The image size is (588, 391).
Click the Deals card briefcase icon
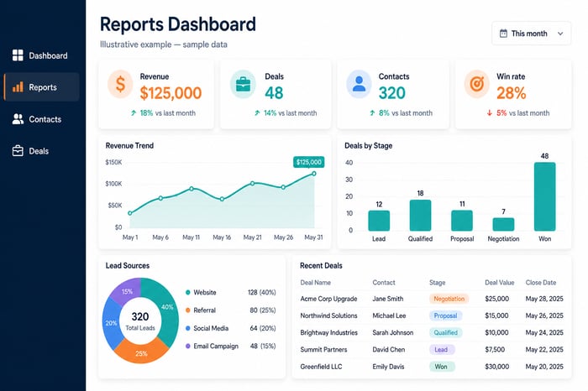pos(243,84)
